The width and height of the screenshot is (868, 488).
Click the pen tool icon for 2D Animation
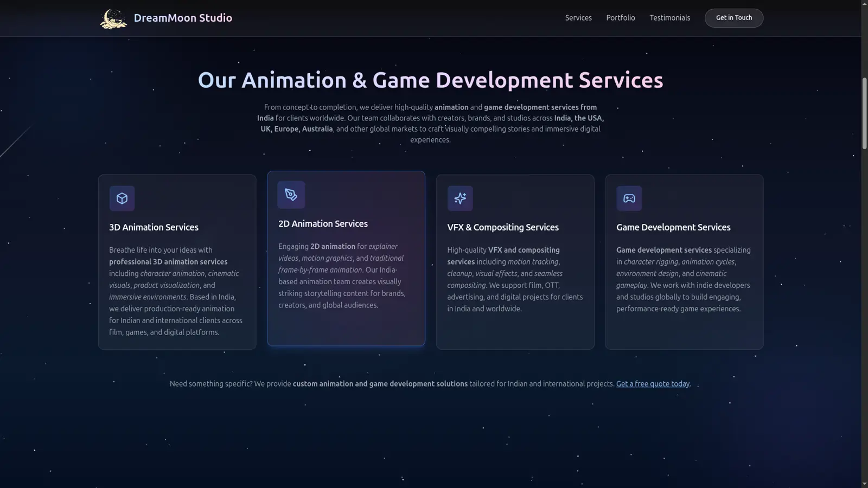291,195
